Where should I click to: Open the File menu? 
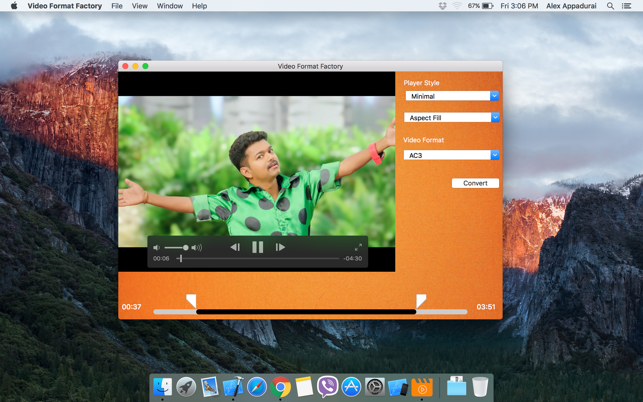pyautogui.click(x=117, y=6)
